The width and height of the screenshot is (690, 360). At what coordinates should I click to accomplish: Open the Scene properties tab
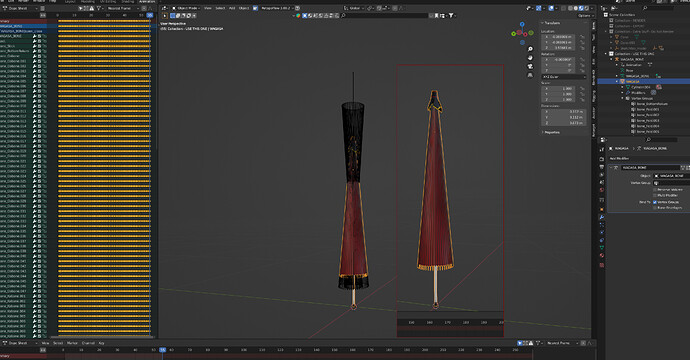tap(602, 182)
